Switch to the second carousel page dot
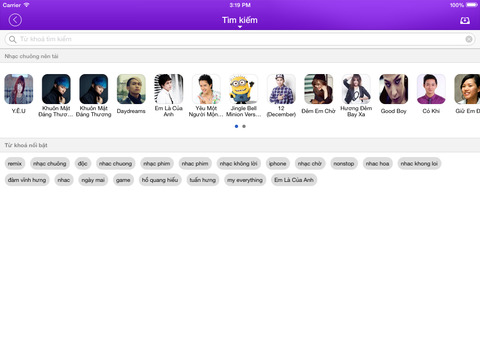480x360 pixels. click(x=244, y=126)
